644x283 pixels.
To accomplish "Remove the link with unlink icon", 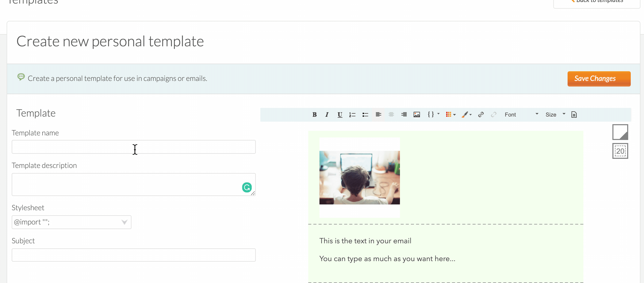I will point(494,115).
